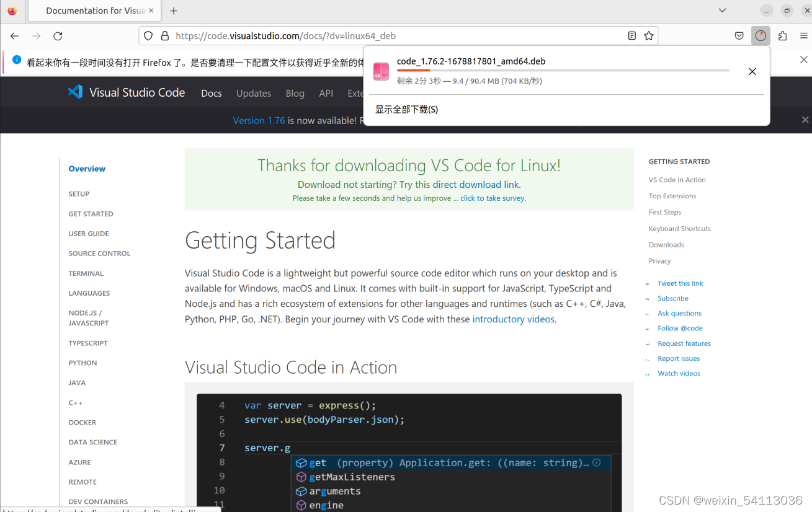Open the shield tracking protection icon
This screenshot has width=812, height=512.
click(x=148, y=36)
